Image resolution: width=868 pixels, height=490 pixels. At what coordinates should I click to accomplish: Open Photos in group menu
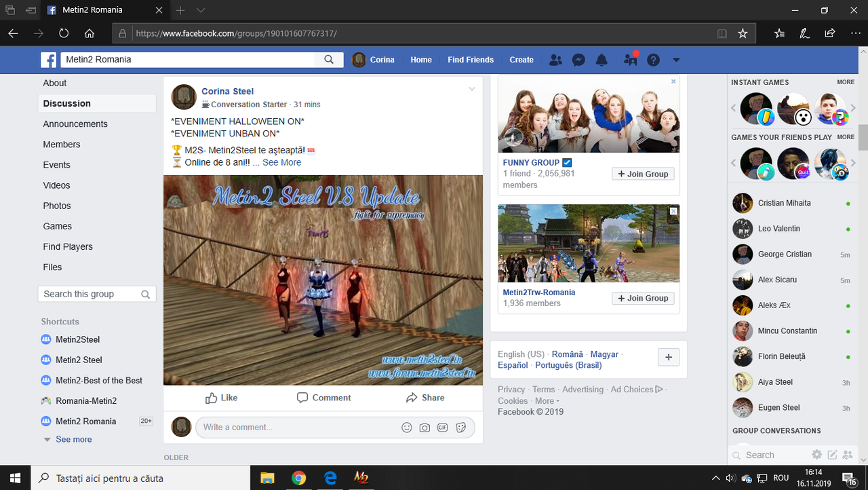[x=57, y=206]
